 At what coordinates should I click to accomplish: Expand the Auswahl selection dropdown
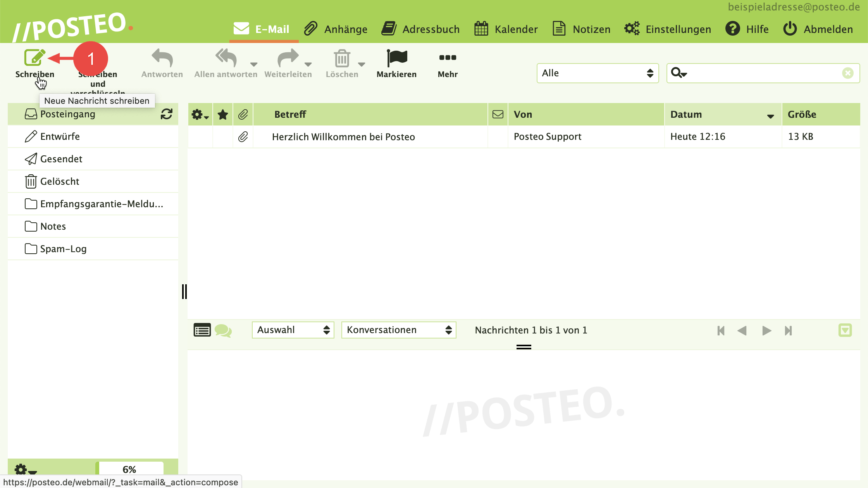click(x=293, y=330)
